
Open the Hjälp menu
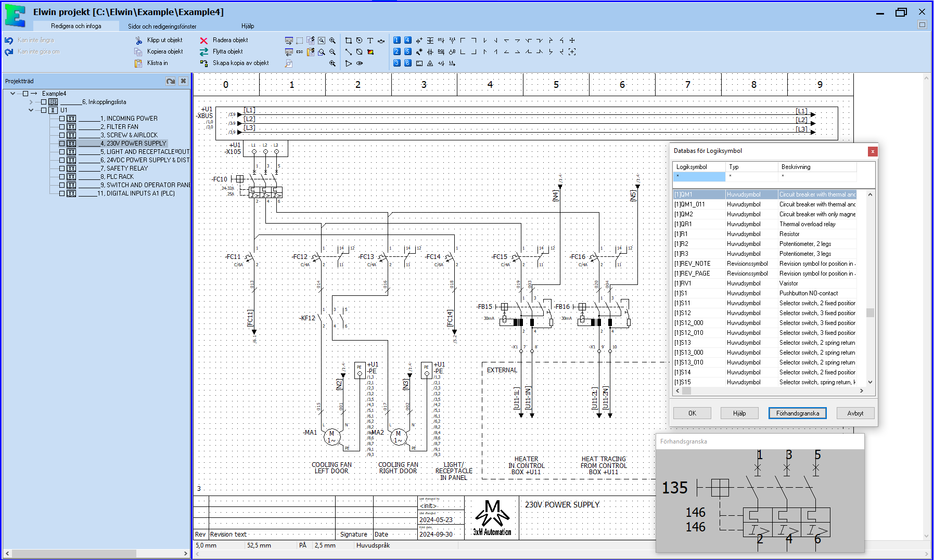pos(248,25)
